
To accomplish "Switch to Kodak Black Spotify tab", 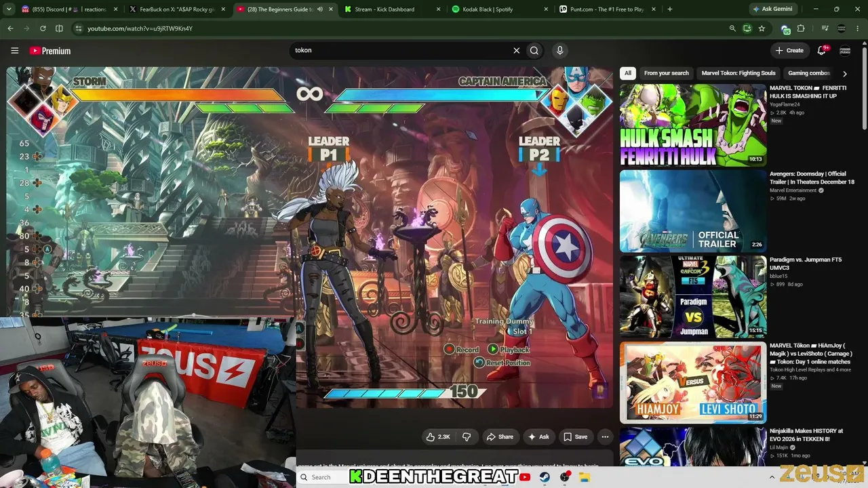I will (x=500, y=9).
